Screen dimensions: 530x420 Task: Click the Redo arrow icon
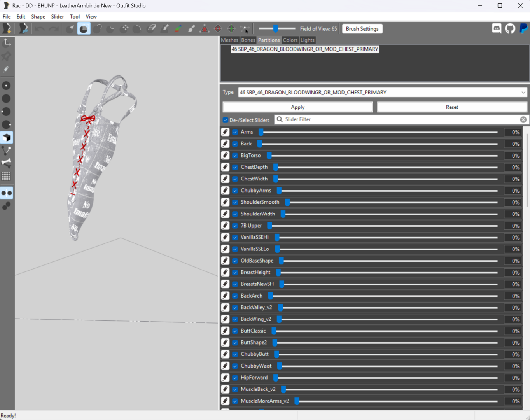coord(53,29)
